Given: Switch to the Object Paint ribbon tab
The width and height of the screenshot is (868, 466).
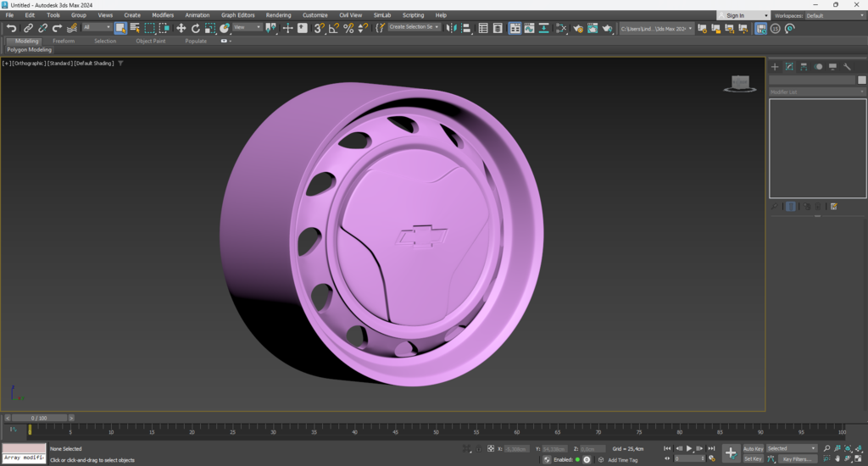Looking at the screenshot, I should [151, 41].
